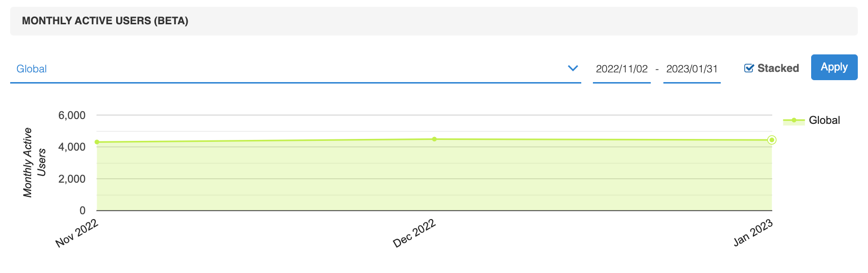Click the 4,000 y-axis label
The height and width of the screenshot is (273, 868).
tap(72, 147)
